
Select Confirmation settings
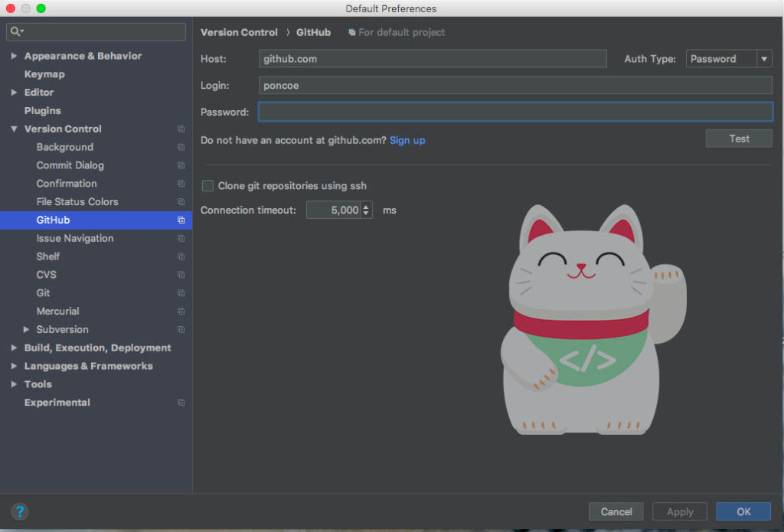[67, 184]
